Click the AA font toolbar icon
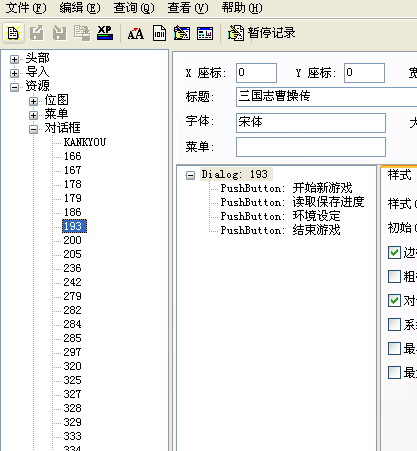Screen dimensions: 417x451 pos(136,33)
